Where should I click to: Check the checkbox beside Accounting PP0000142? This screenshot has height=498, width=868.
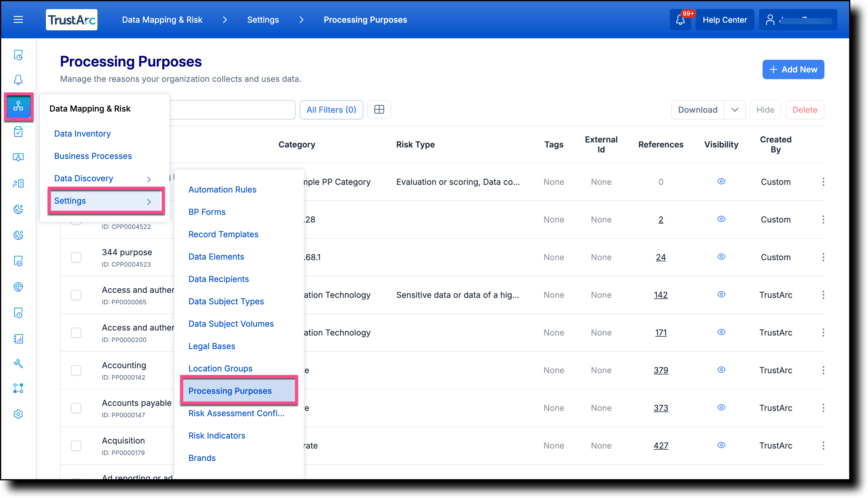pyautogui.click(x=76, y=371)
